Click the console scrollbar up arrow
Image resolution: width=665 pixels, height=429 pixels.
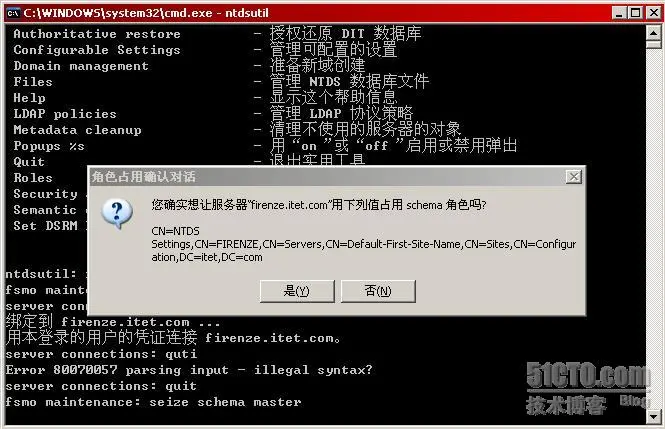(x=653, y=33)
